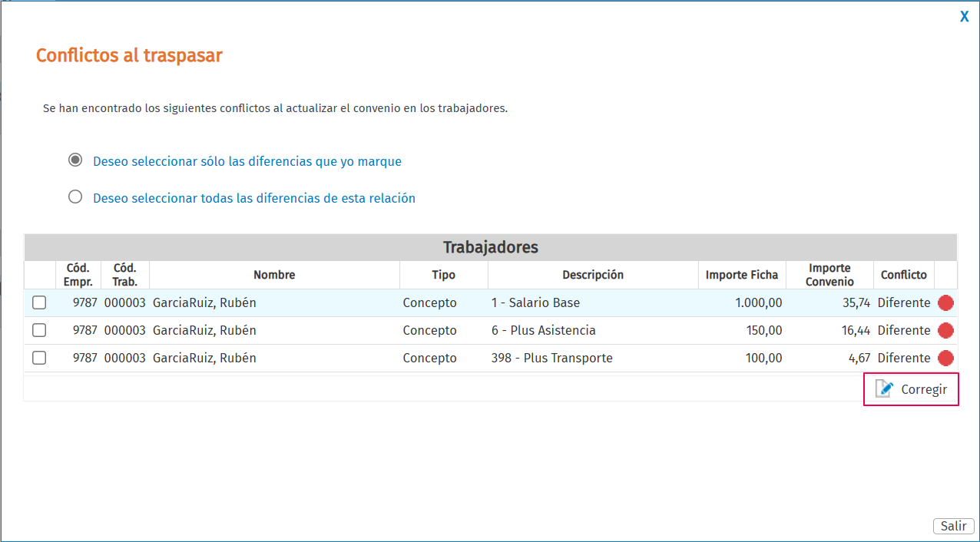Click the Corregir pencil icon
The image size is (980, 542).
885,389
